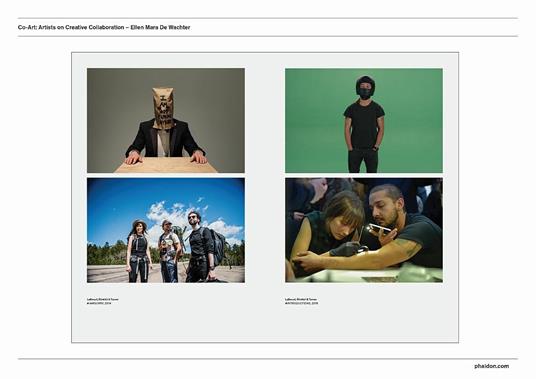This screenshot has width=536, height=379.
Task: Click the caption under the right page
Action: coord(302,301)
